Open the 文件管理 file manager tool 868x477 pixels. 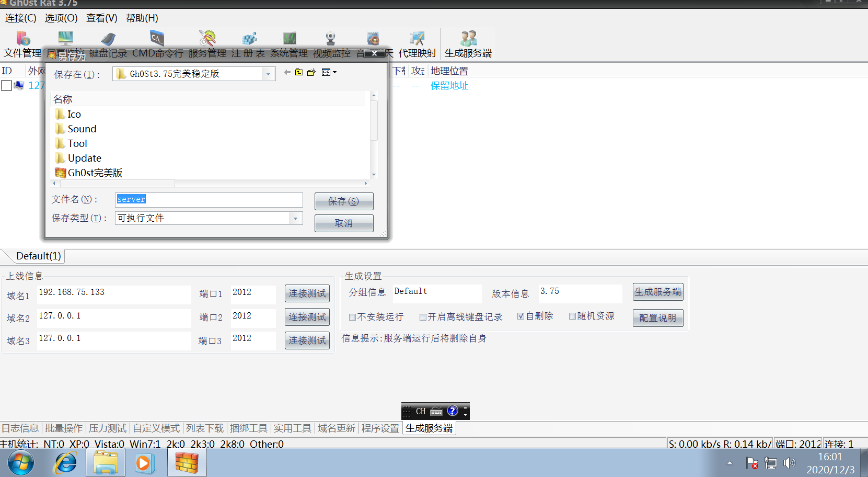click(x=22, y=44)
